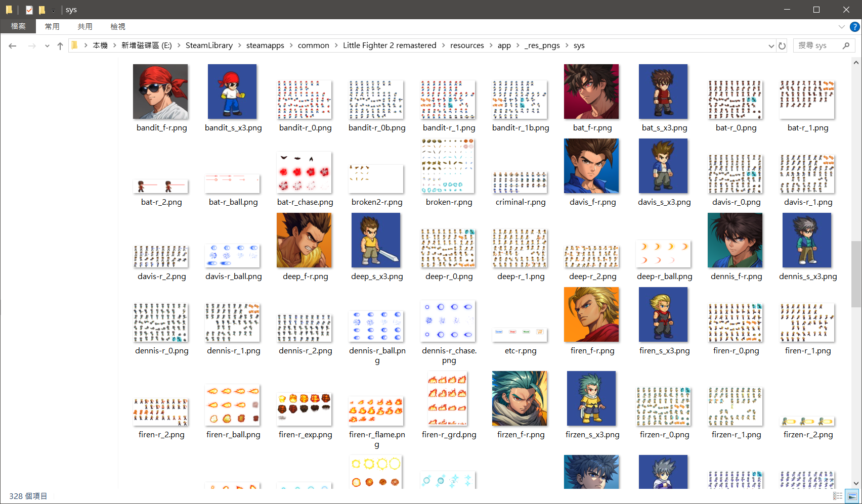Go to Little Fighter 2 remastered folder
The height and width of the screenshot is (504, 862).
(390, 45)
